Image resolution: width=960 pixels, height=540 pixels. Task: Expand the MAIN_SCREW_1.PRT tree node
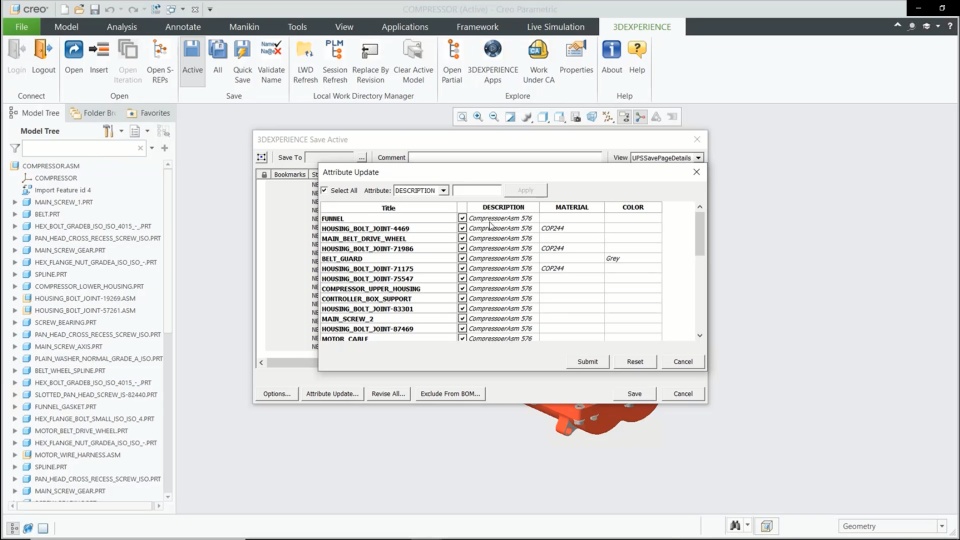tap(15, 202)
